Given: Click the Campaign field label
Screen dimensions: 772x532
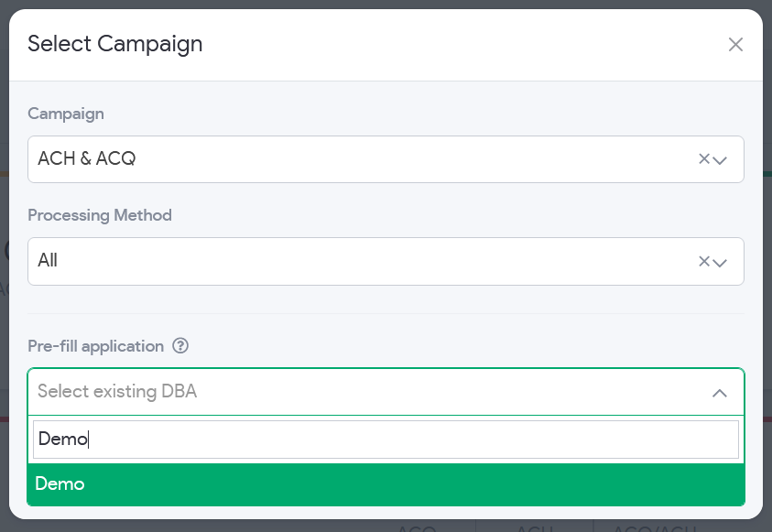Looking at the screenshot, I should tap(66, 114).
